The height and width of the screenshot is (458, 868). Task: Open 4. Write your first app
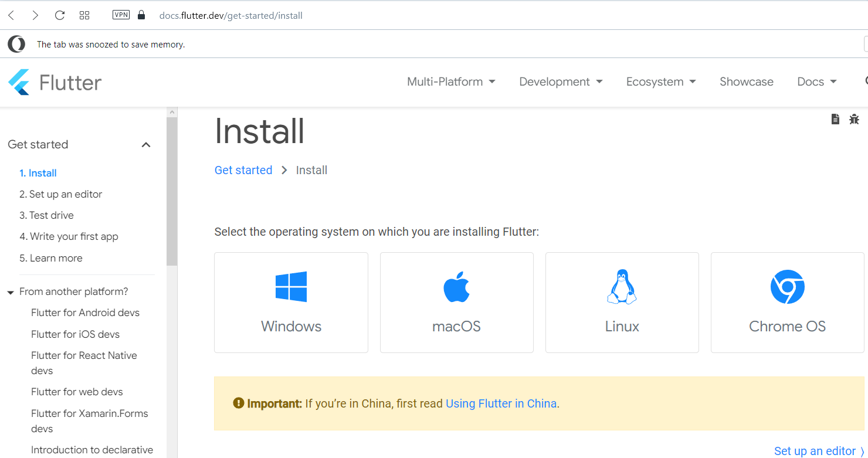point(69,236)
